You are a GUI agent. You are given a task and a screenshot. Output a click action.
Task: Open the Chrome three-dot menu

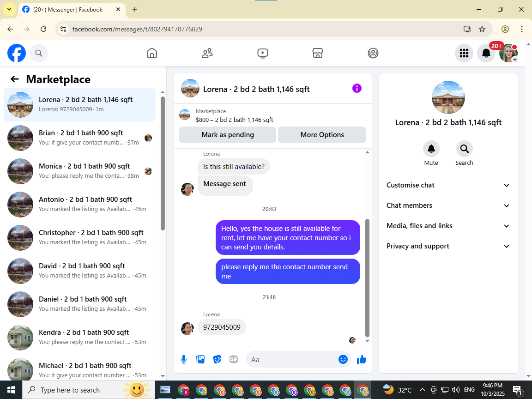[522, 29]
